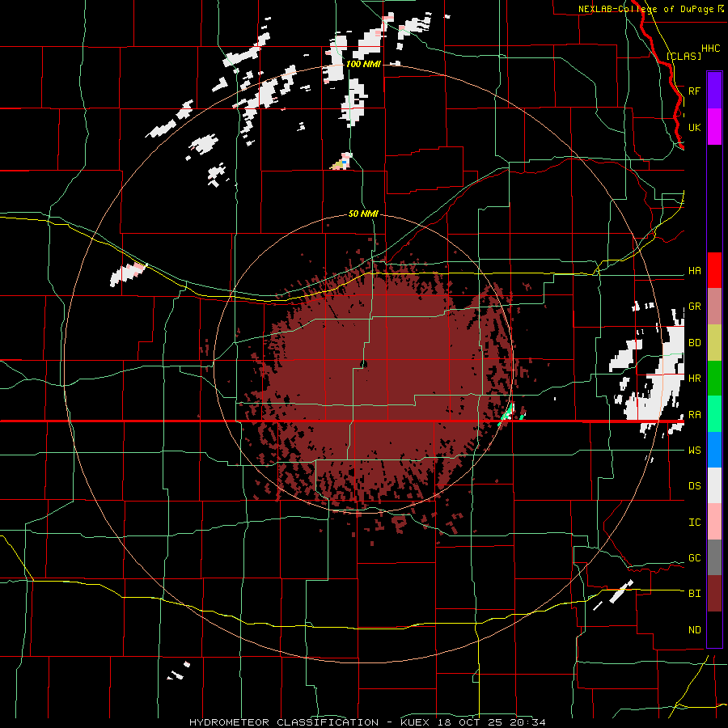The width and height of the screenshot is (728, 728).
Task: Click the white DS legend swatch
Action: click(x=714, y=485)
